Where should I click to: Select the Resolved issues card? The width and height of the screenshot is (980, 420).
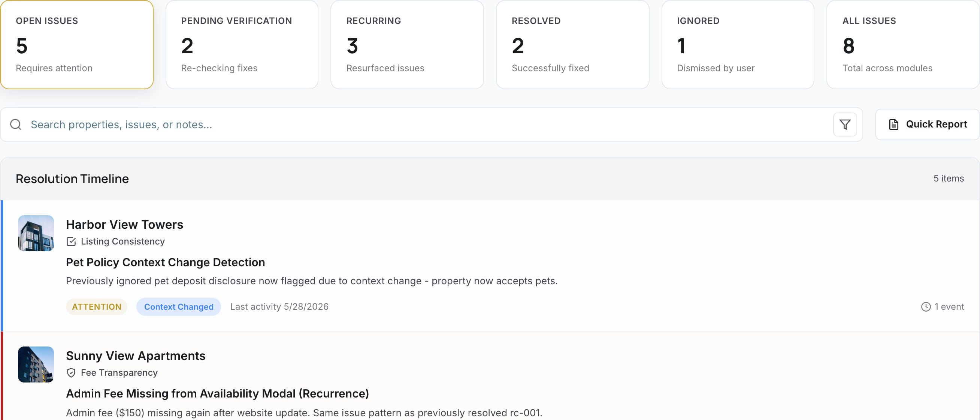[572, 45]
